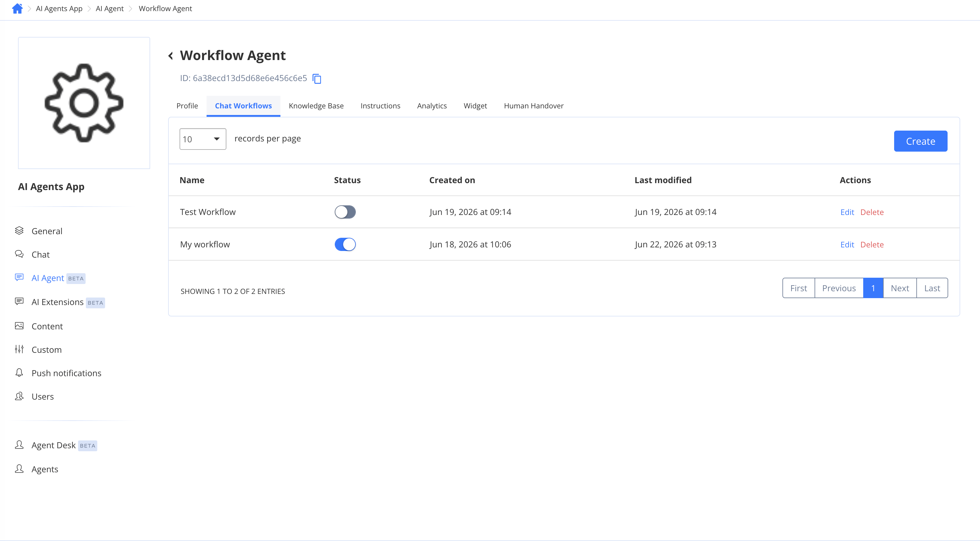Screen dimensions: 980x541
Task: Click the Previous pagination button
Action: tap(839, 288)
